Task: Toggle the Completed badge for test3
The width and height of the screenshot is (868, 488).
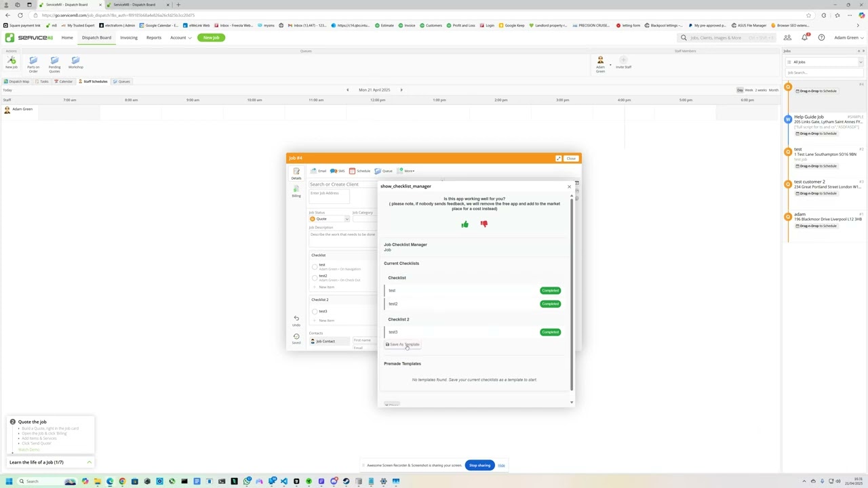Action: pyautogui.click(x=550, y=332)
